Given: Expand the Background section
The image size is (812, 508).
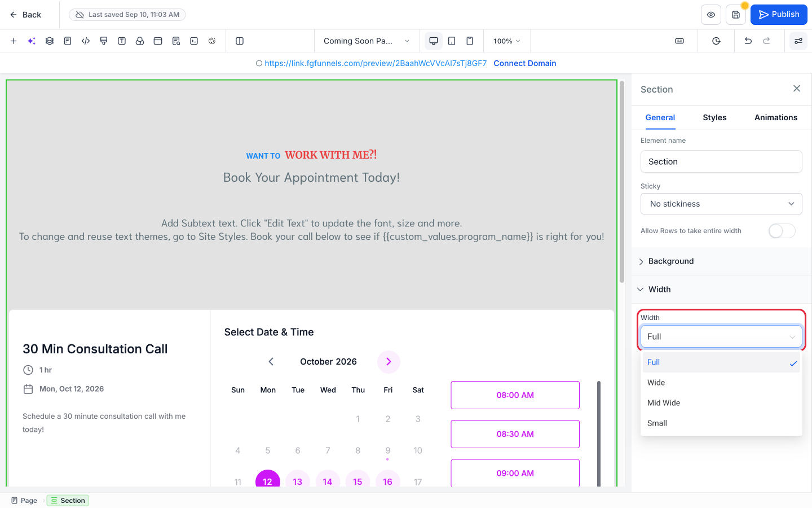Looking at the screenshot, I should [x=721, y=261].
